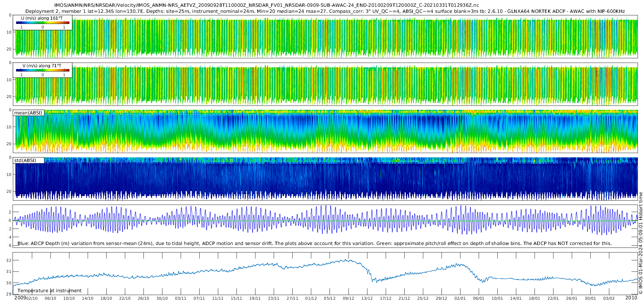This screenshot has height=304, width=644.
Task: Select the 06/01 date tick
Action: coord(479,298)
